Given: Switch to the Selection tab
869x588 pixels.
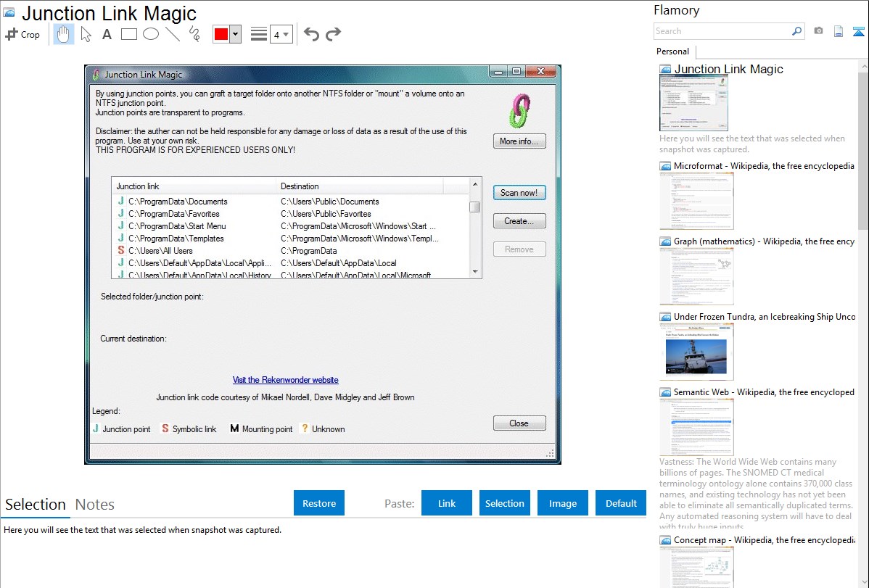Looking at the screenshot, I should pyautogui.click(x=36, y=505).
